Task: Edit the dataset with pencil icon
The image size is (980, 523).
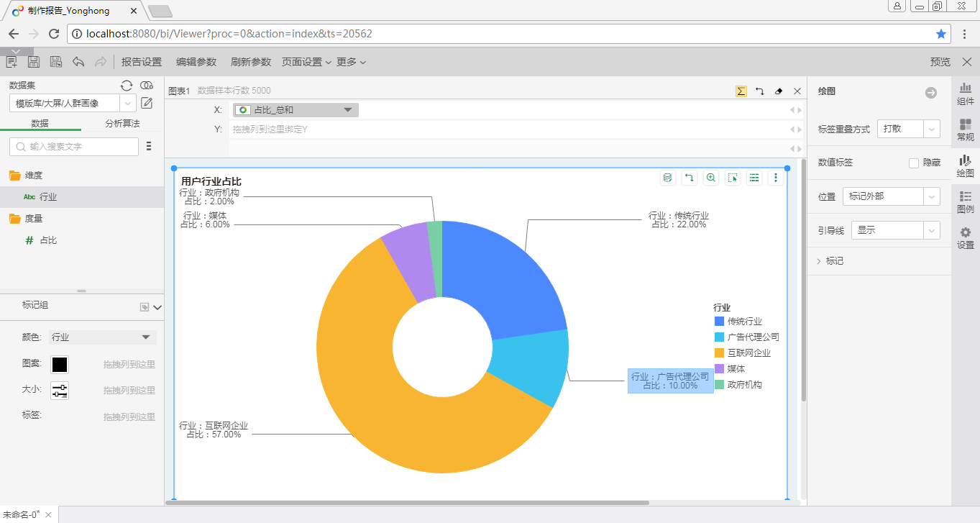Action: [147, 103]
